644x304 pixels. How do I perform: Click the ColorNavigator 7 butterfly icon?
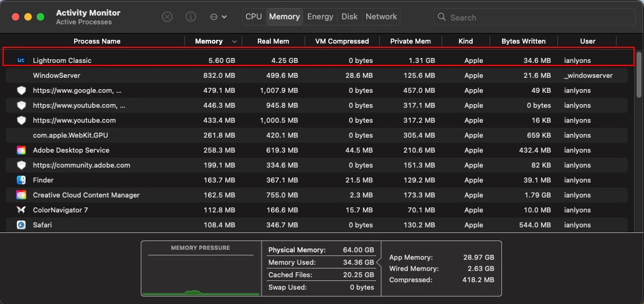pos(21,210)
